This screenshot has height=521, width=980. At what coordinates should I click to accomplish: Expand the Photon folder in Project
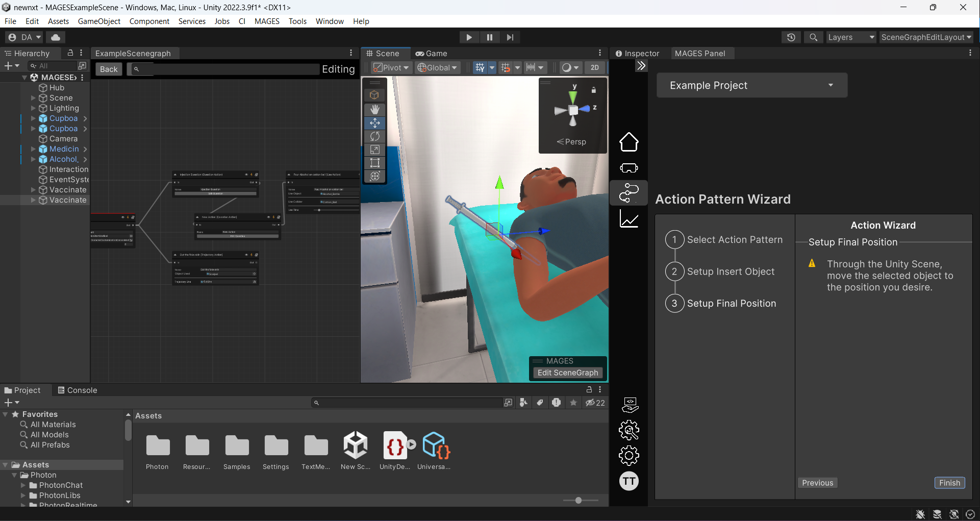[14, 475]
